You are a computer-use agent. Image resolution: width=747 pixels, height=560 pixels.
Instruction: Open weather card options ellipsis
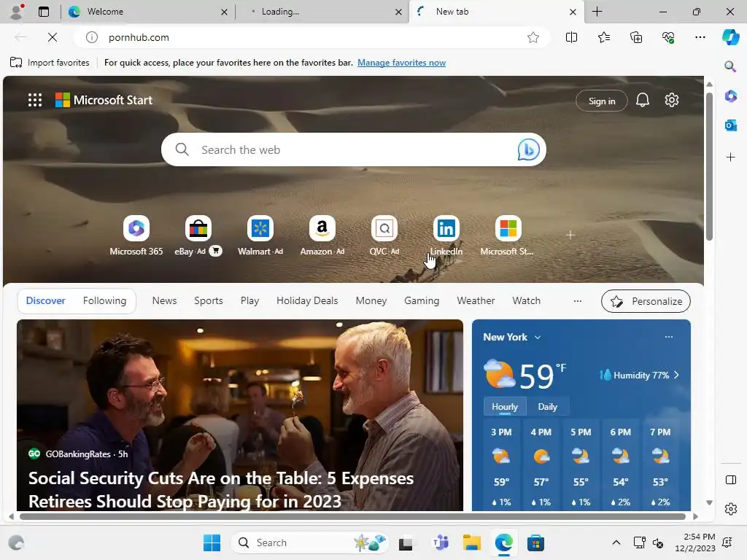669,337
